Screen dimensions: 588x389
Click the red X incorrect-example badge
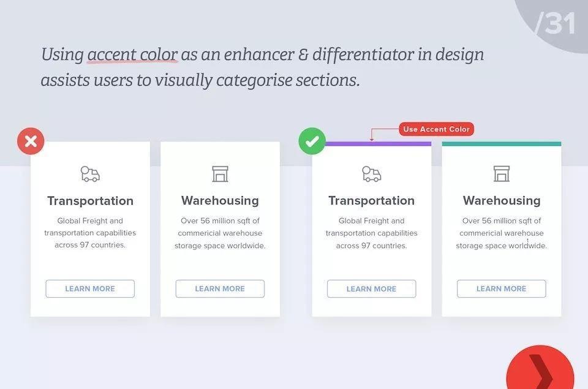pos(31,142)
